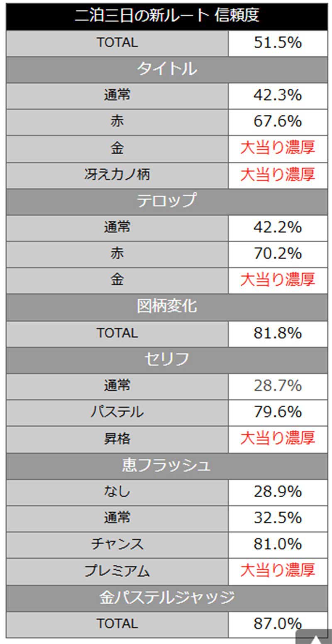Screen dimensions: 332x644
Task: Click the プレミアム row label
Action: (x=117, y=571)
